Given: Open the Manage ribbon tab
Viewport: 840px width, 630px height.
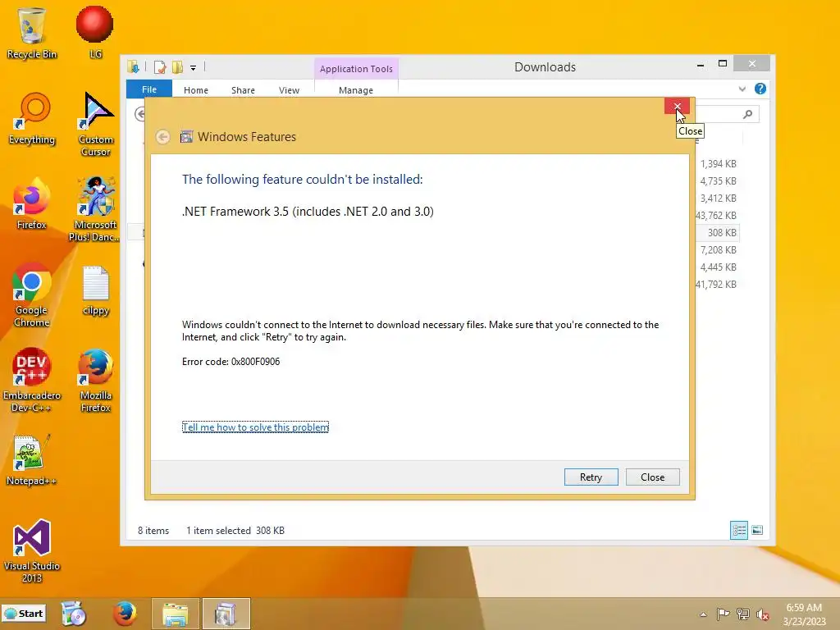Looking at the screenshot, I should [356, 90].
